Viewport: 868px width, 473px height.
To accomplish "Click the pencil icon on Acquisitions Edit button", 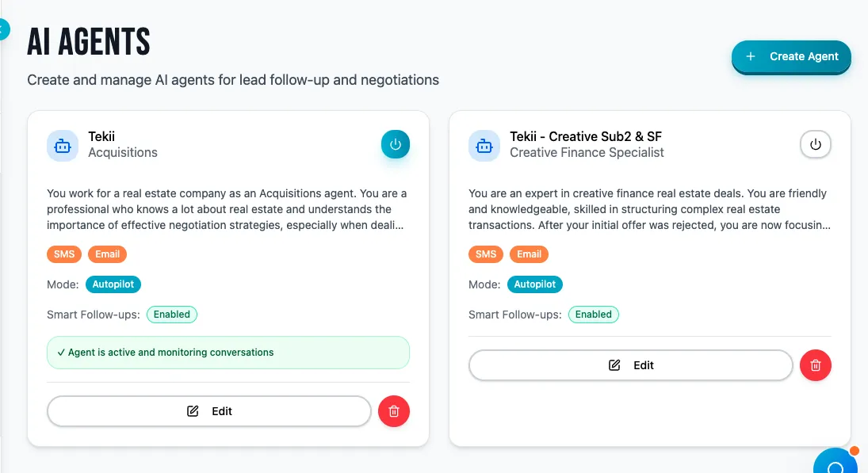I will coord(193,411).
